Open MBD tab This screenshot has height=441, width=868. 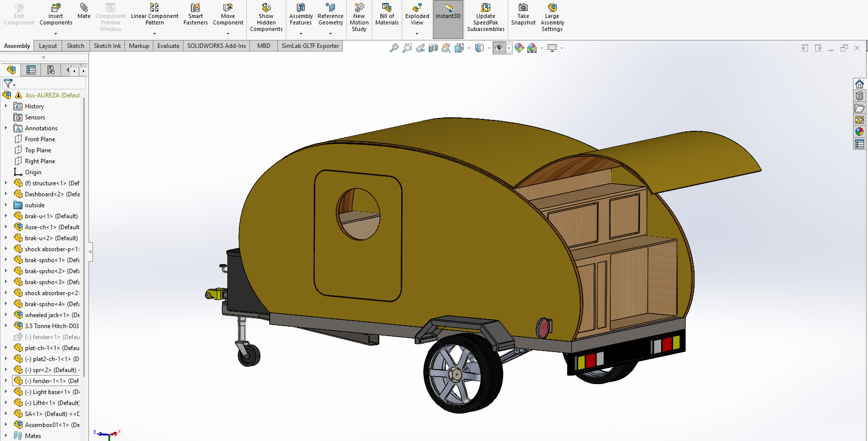[x=264, y=46]
